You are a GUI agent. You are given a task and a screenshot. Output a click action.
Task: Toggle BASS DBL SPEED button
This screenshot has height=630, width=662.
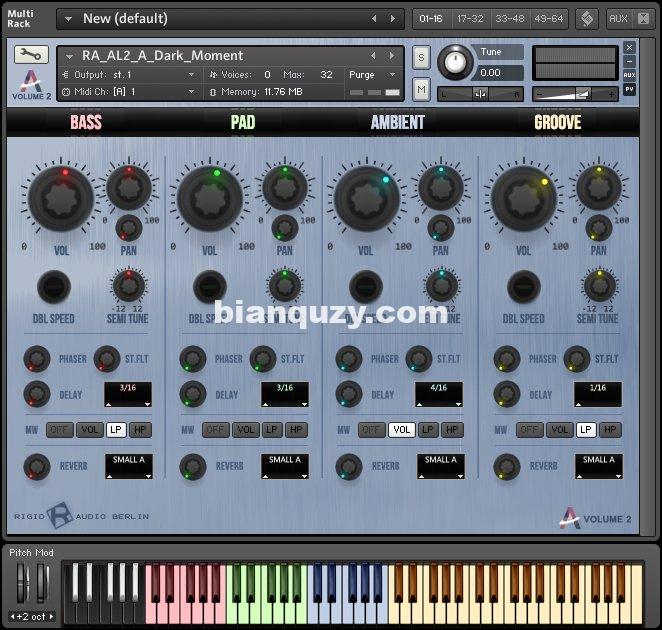point(54,287)
